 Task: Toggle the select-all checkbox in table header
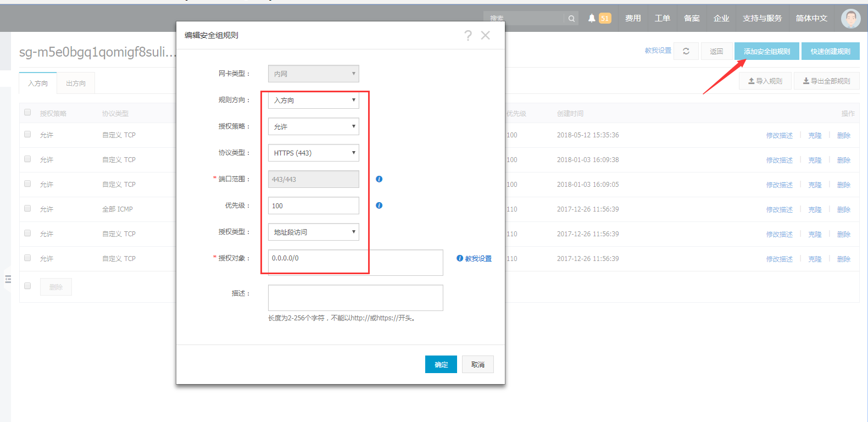click(x=27, y=113)
